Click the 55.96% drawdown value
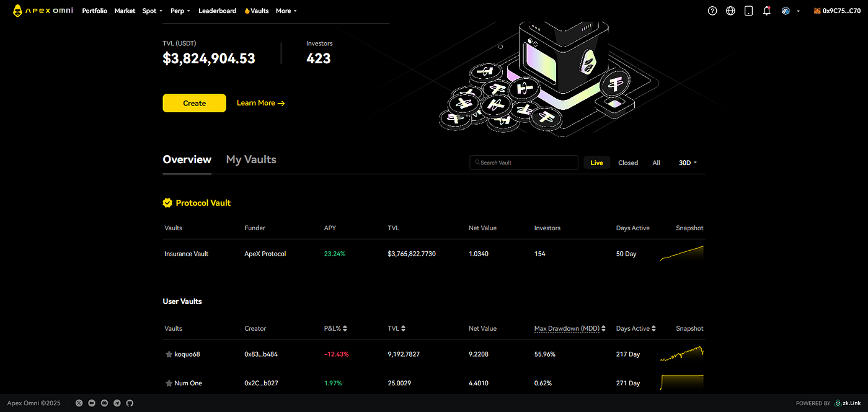 545,354
